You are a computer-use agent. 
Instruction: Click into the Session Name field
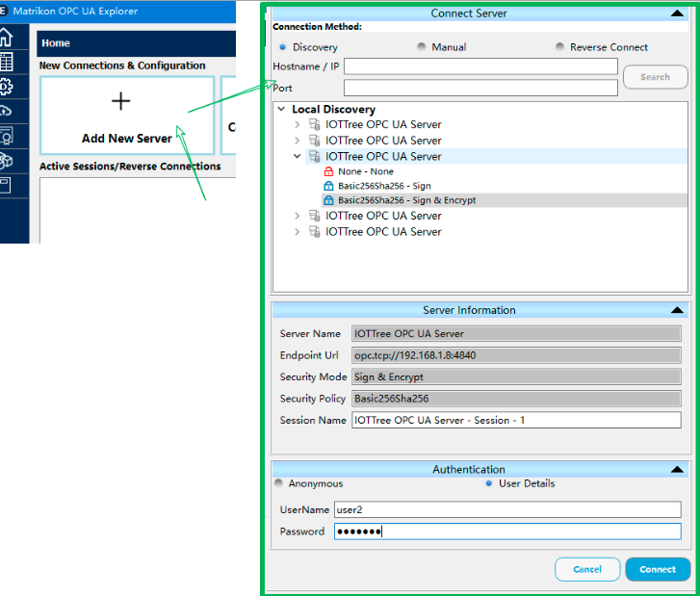pos(516,420)
